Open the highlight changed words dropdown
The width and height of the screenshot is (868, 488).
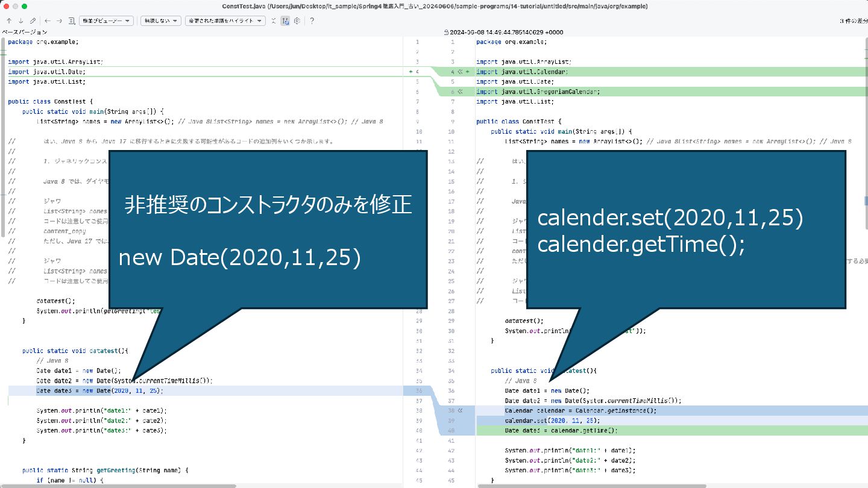pyautogui.click(x=225, y=20)
